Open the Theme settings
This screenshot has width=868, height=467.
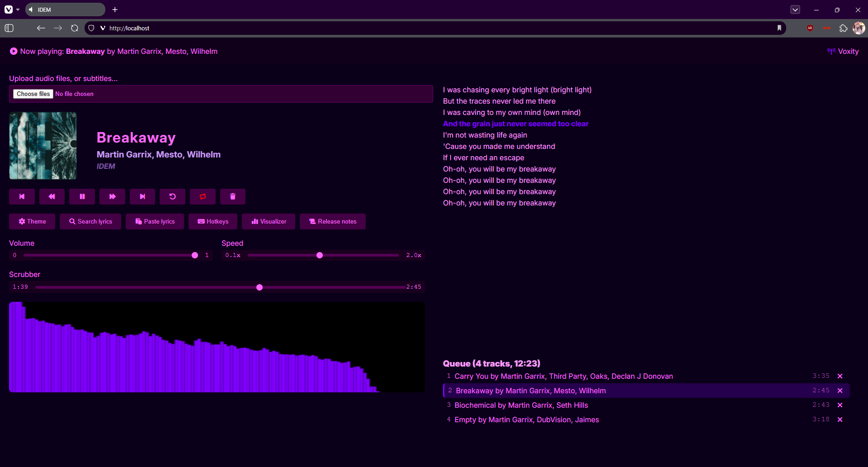pos(32,221)
